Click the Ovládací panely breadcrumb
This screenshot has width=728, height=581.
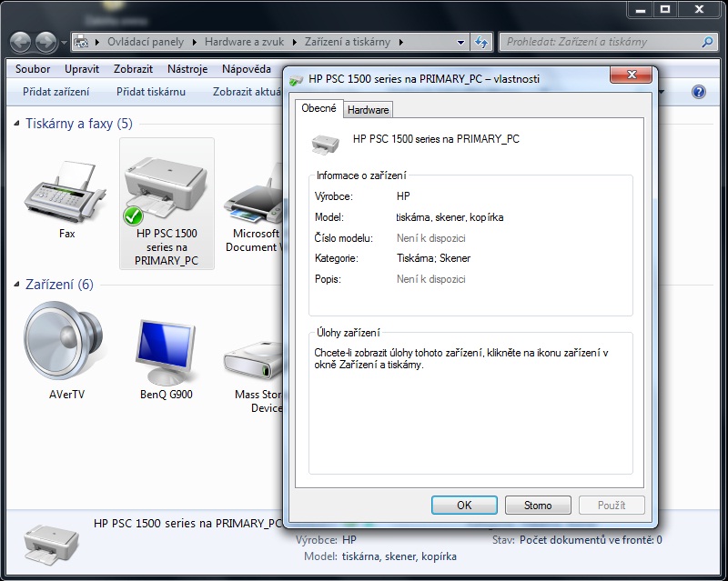[x=146, y=42]
